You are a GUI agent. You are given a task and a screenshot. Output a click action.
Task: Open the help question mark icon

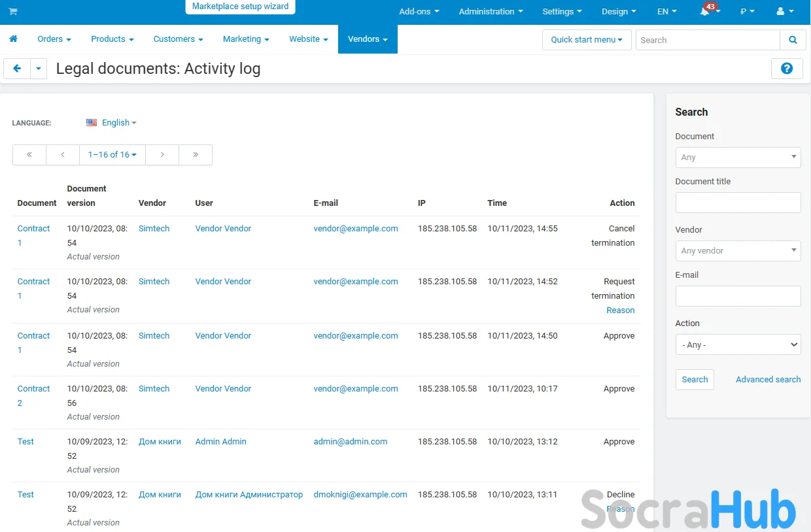[x=787, y=69]
